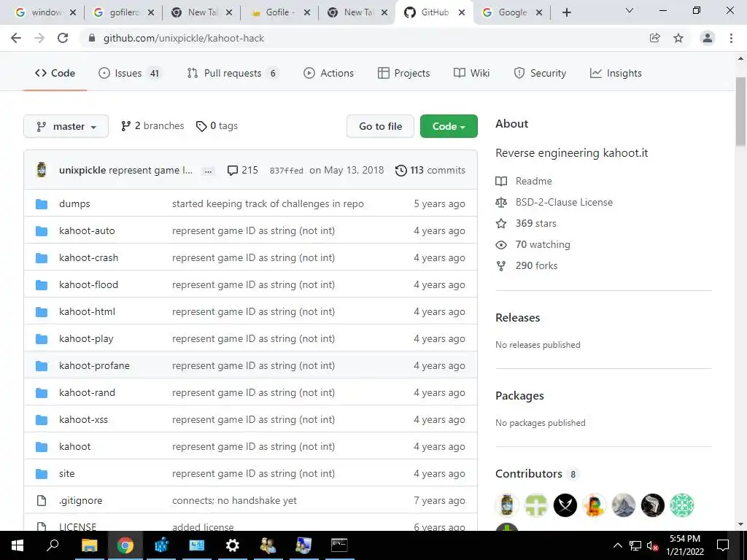Click the page vertical scrollbar
Screen dimensions: 747x560
coord(741,112)
